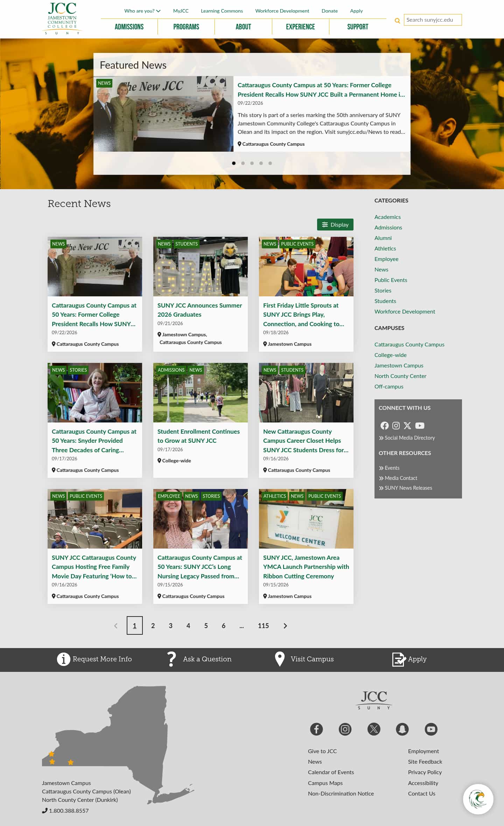Image resolution: width=504 pixels, height=826 pixels.
Task: Go to next page arrow in pagination
Action: (285, 626)
